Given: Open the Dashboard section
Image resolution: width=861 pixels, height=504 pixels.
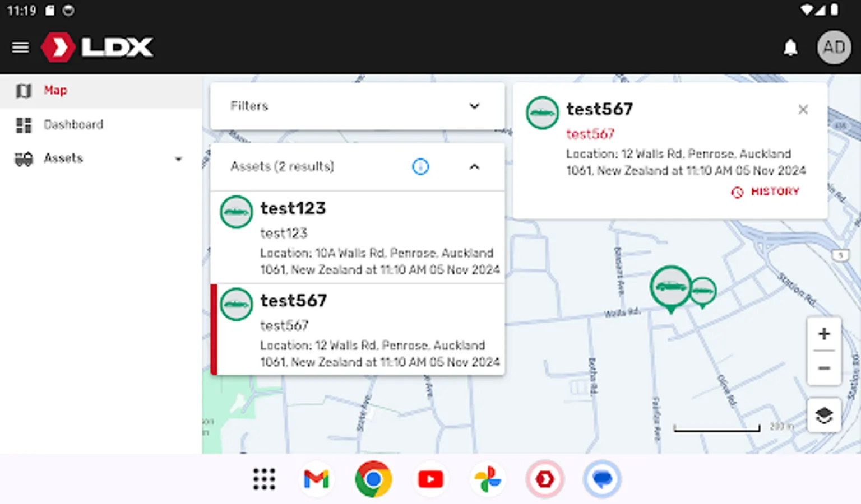Looking at the screenshot, I should 73,124.
